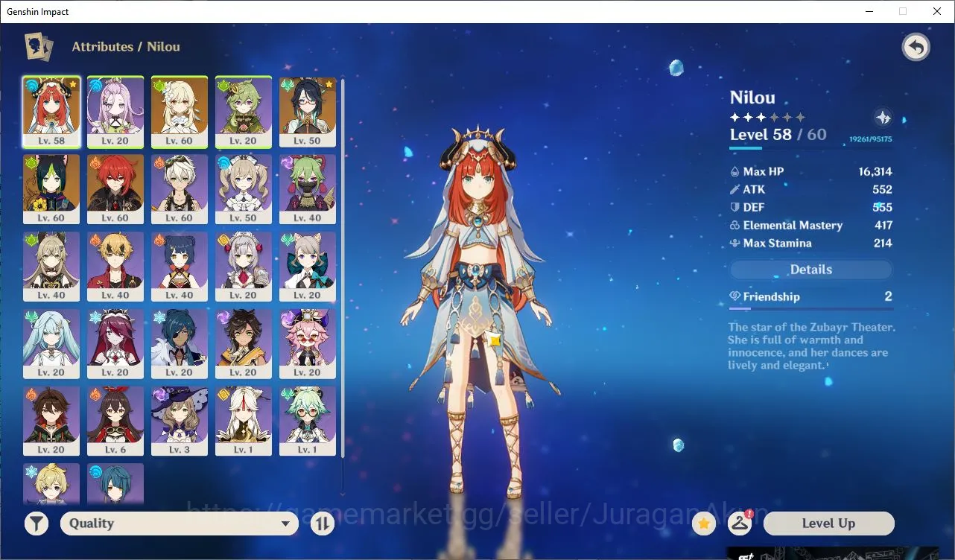Click the Level 58 EXP progress bar
The image size is (955, 560).
point(810,148)
